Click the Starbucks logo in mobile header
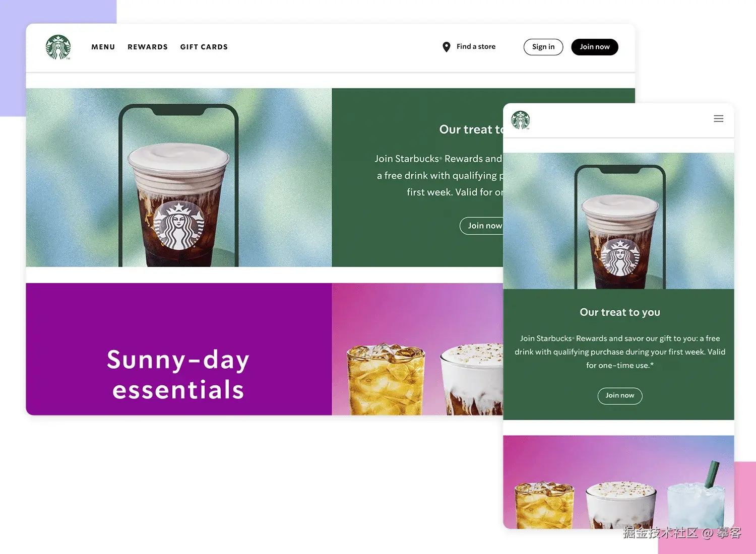The width and height of the screenshot is (756, 554). point(520,120)
